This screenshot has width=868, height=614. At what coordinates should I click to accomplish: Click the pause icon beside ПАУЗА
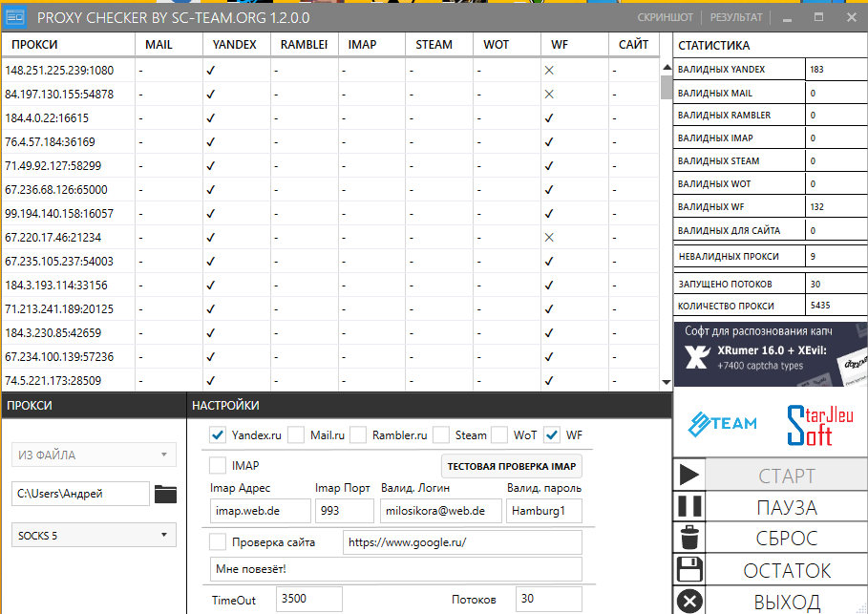[x=689, y=506]
